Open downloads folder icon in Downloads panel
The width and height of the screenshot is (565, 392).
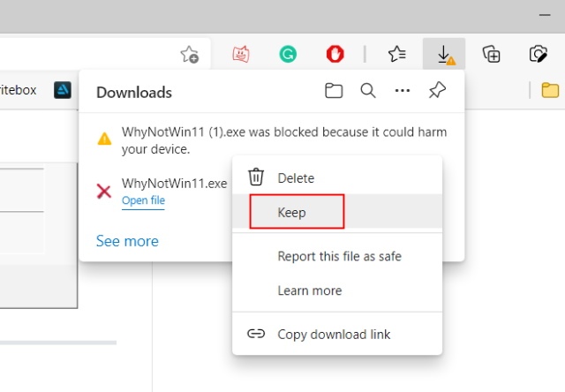[334, 91]
